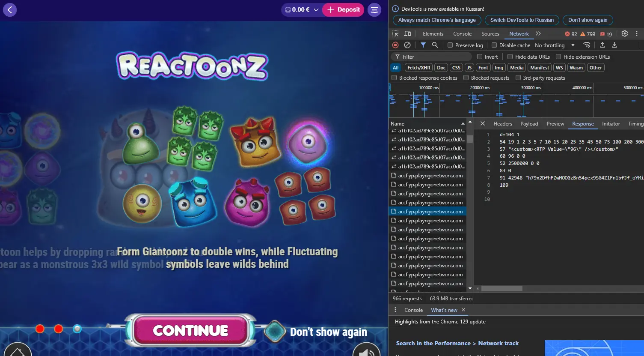Toggle the device toolbar icon in DevTools
Viewport: 644px width, 356px height.
coord(407,33)
